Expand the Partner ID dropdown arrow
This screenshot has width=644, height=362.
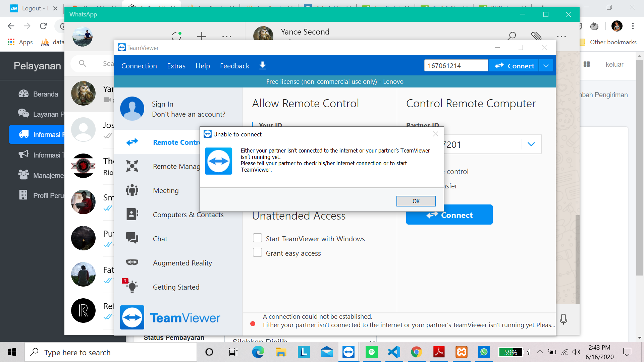[531, 144]
